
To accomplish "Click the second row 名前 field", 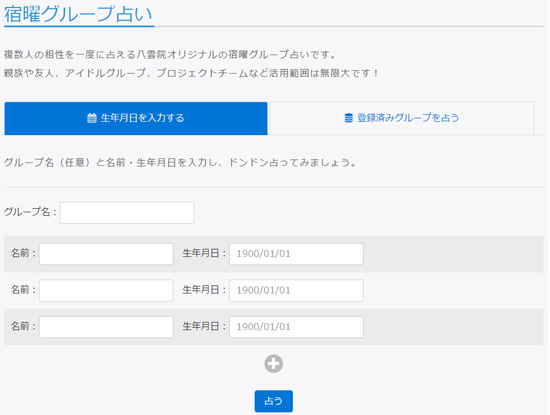I will pos(106,290).
